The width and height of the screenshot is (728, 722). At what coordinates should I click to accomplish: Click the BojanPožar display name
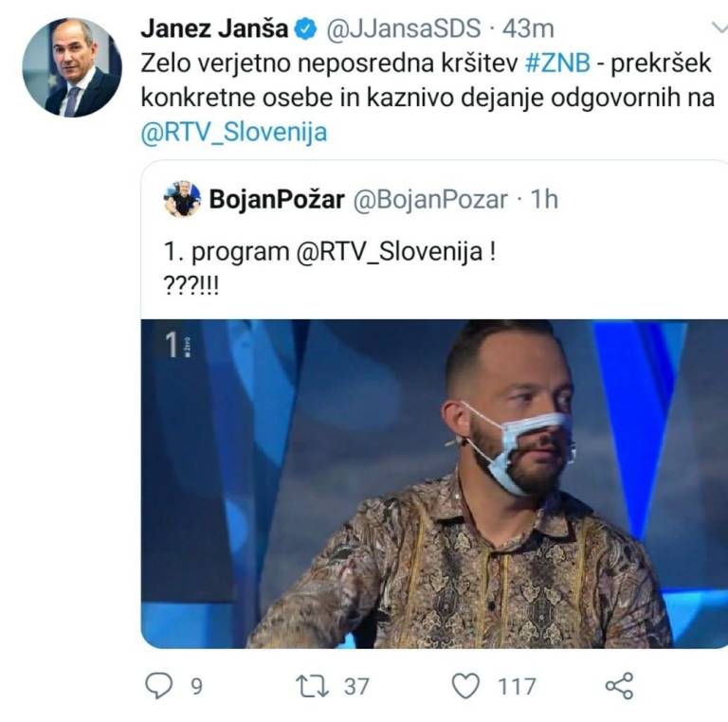tap(277, 200)
